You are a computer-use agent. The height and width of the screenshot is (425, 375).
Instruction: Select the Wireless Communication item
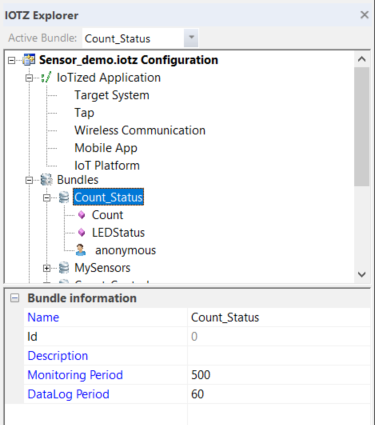pos(140,130)
